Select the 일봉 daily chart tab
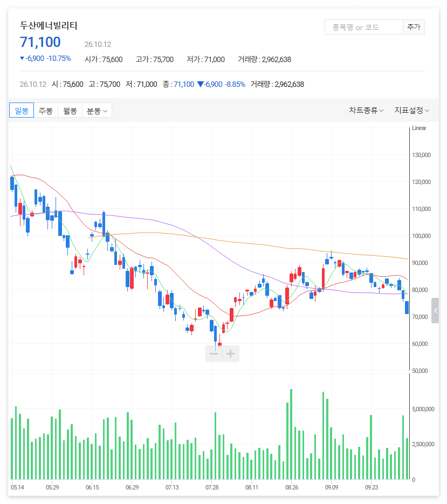The image size is (447, 504). [x=22, y=111]
